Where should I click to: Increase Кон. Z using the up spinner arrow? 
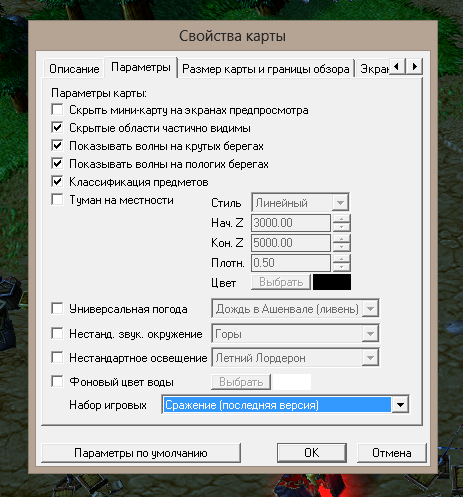tap(341, 239)
